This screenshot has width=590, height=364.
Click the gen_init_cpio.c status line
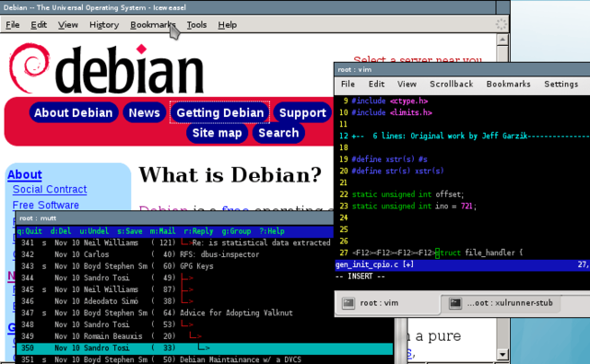point(463,264)
